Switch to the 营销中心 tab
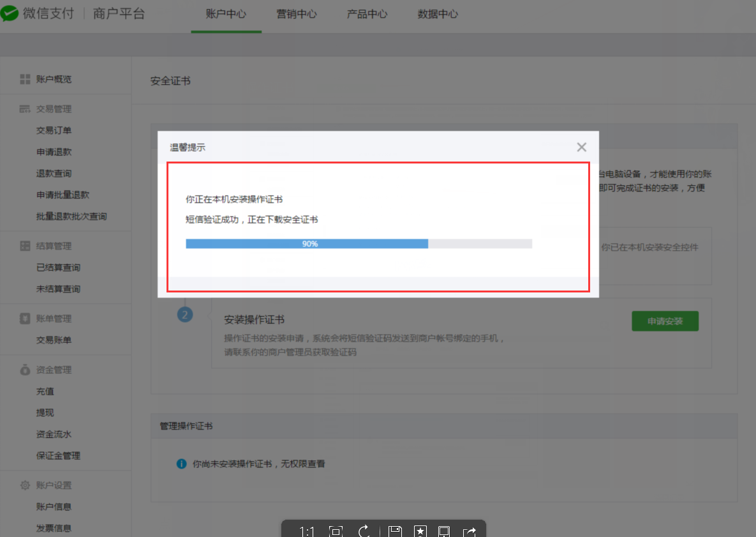The image size is (756, 537). [297, 14]
